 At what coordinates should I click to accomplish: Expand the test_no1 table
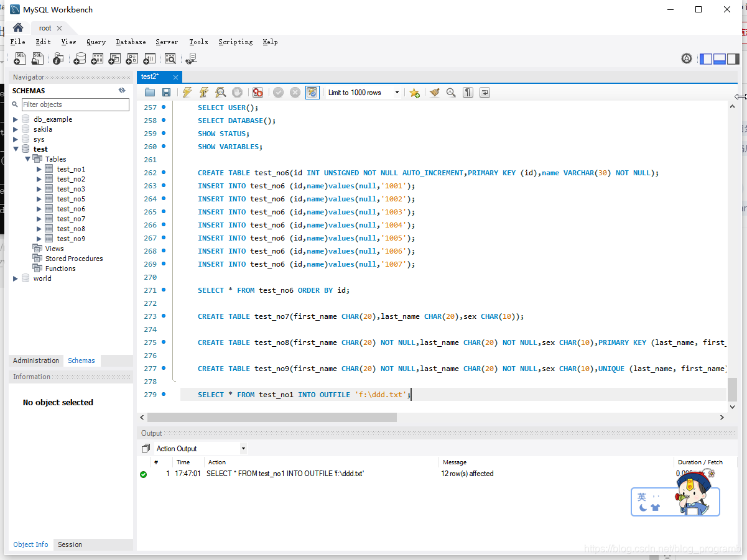39,169
